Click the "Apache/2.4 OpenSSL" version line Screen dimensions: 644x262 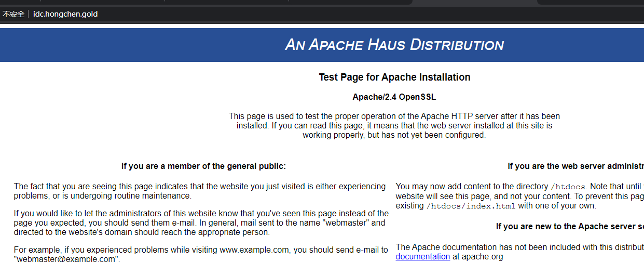point(394,97)
